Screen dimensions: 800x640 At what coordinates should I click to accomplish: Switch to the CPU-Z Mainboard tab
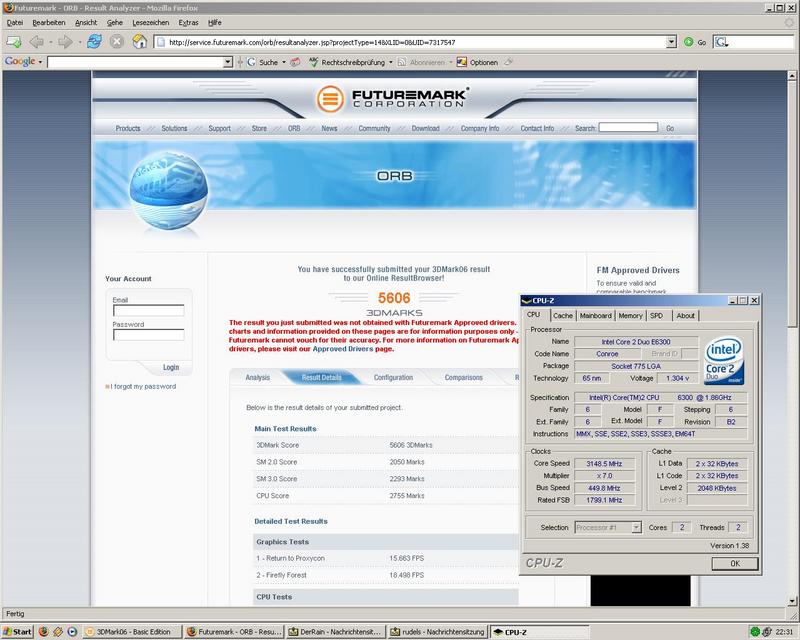[595, 316]
